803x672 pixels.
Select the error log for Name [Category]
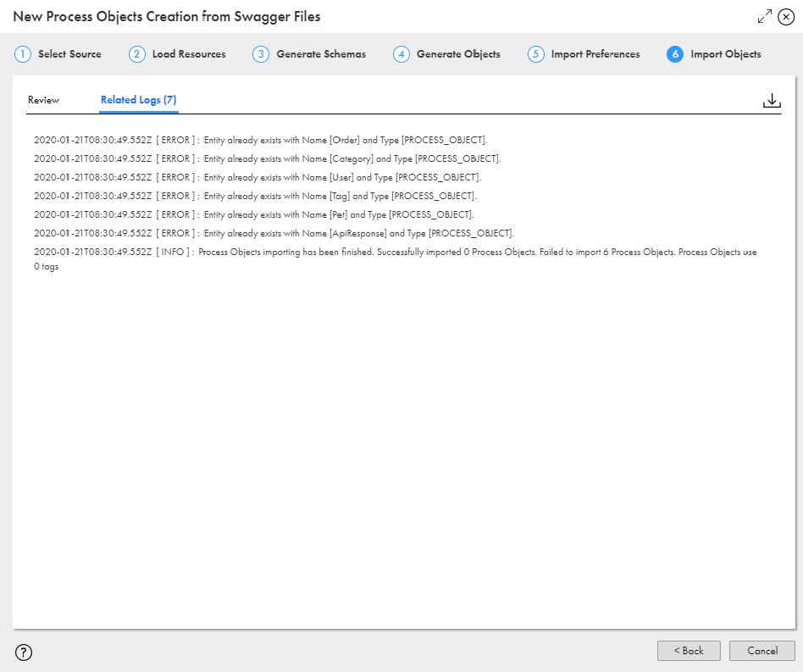coord(268,158)
